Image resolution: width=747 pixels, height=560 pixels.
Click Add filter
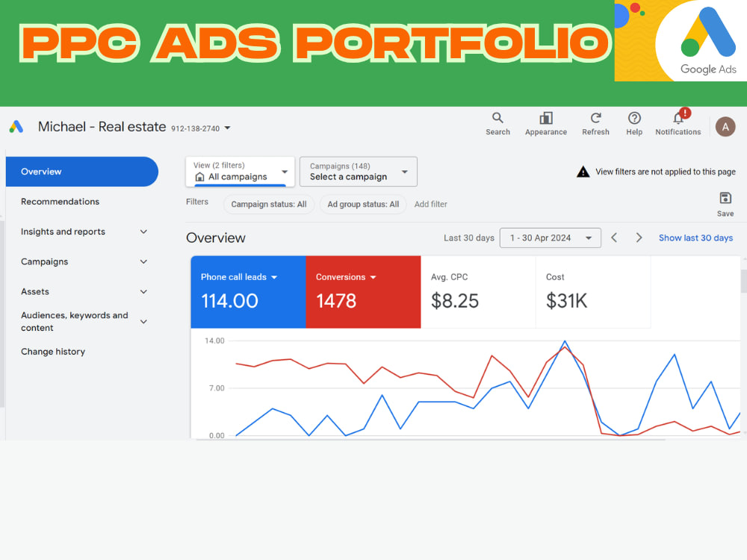click(x=431, y=205)
